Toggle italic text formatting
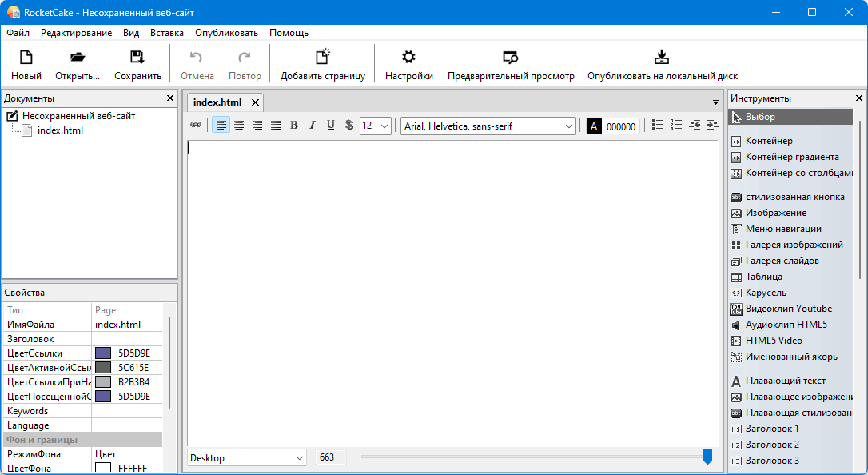Screen dimensions: 868x475 (x=313, y=126)
